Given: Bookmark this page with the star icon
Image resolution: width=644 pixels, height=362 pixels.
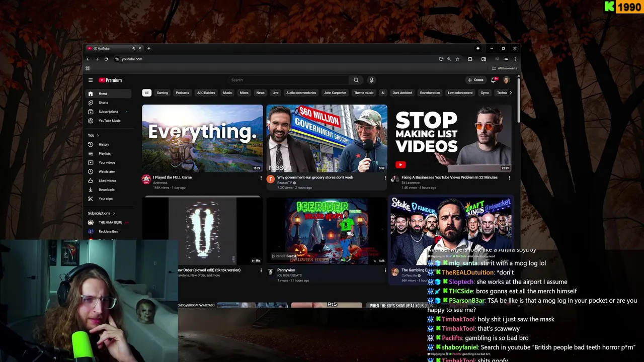Looking at the screenshot, I should (x=457, y=59).
